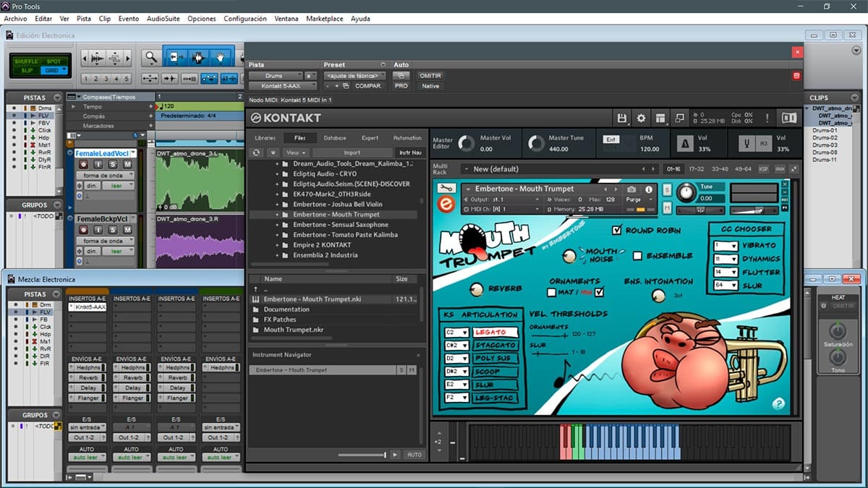Open the Mouth Trumpet help question mark
Screen dimensions: 868x488
(x=778, y=404)
